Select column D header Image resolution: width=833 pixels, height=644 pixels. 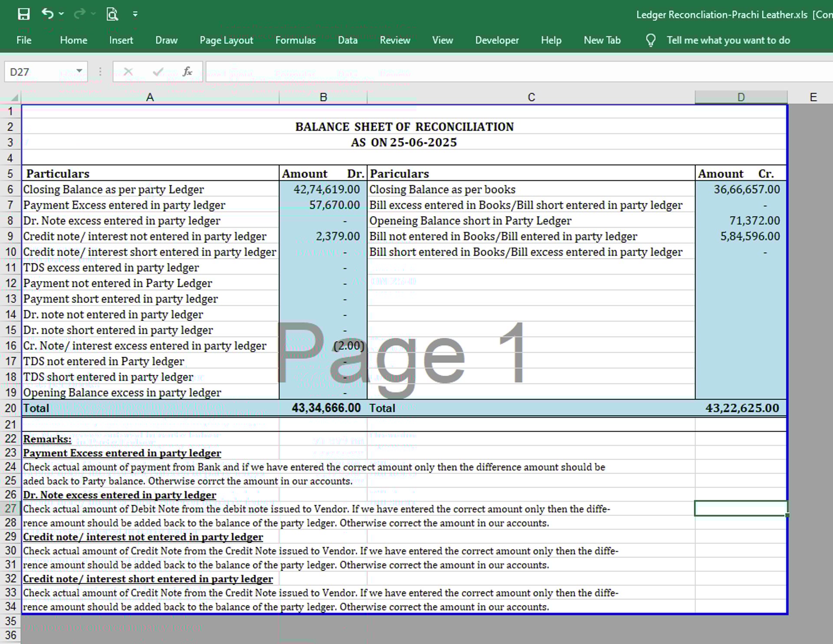741,97
